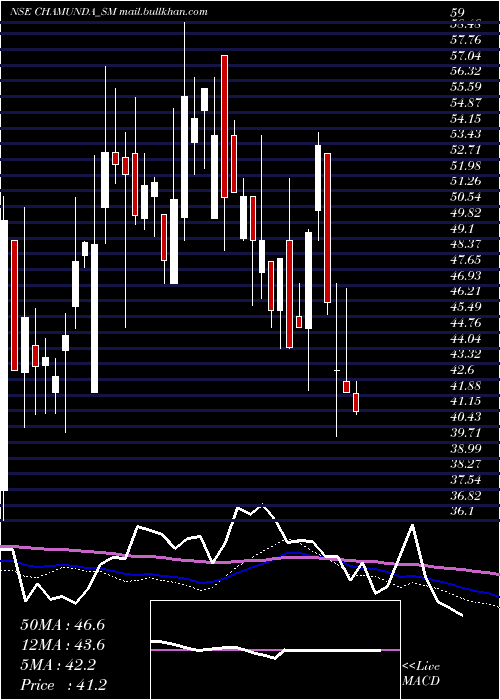
Task: Click the 54.15 price axis label
Action: click(x=466, y=119)
